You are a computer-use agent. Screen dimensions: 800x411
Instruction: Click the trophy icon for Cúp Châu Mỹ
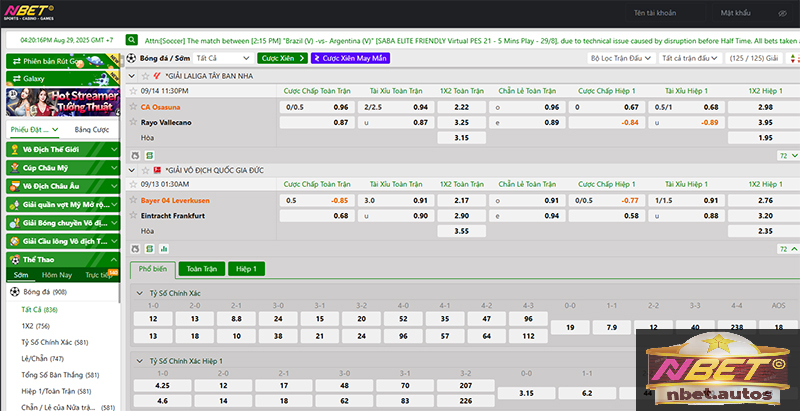pos(14,167)
